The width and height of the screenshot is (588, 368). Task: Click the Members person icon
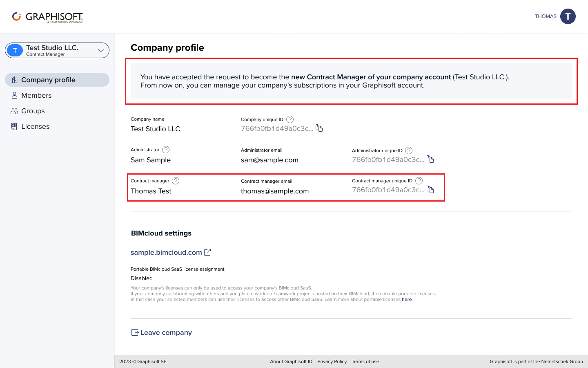(x=14, y=95)
